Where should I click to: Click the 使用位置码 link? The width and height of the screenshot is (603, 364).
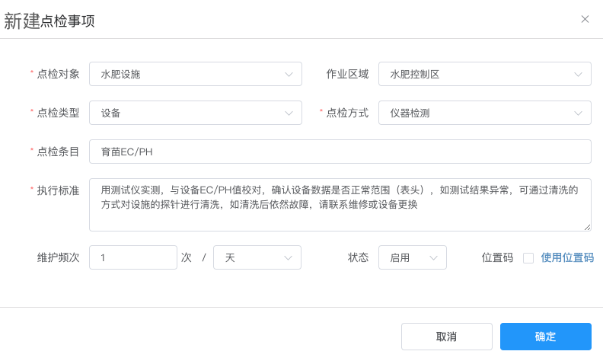(567, 257)
